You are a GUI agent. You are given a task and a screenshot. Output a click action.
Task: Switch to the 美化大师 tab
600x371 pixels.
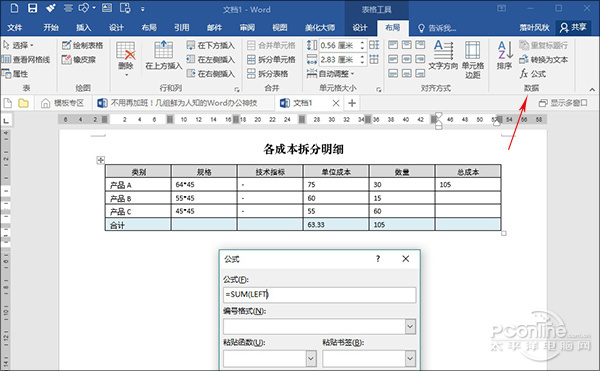click(x=320, y=27)
